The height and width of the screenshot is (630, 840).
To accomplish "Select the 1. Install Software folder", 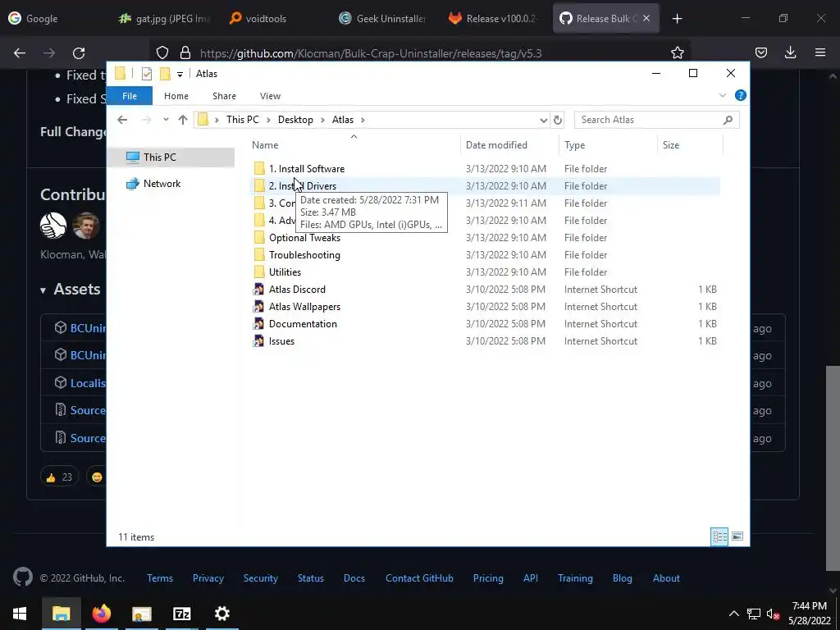I will (x=307, y=169).
